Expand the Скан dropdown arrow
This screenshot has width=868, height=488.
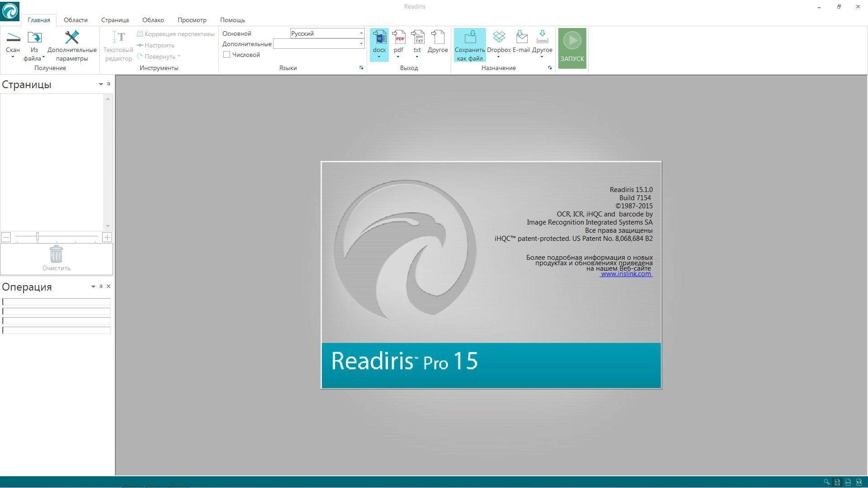click(x=13, y=57)
